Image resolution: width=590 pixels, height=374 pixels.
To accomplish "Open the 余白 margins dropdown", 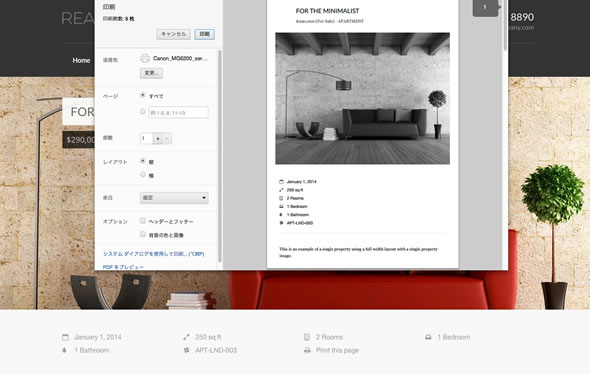I will pyautogui.click(x=174, y=198).
